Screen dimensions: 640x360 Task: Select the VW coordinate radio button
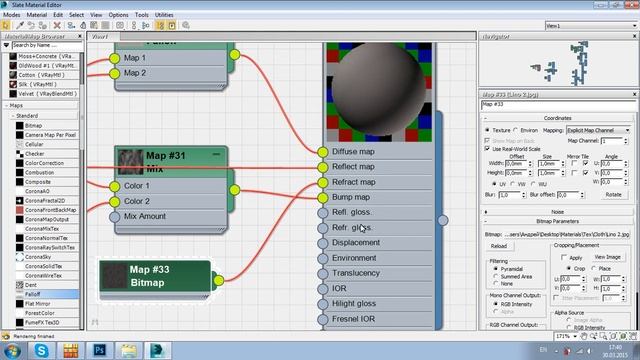pyautogui.click(x=513, y=184)
